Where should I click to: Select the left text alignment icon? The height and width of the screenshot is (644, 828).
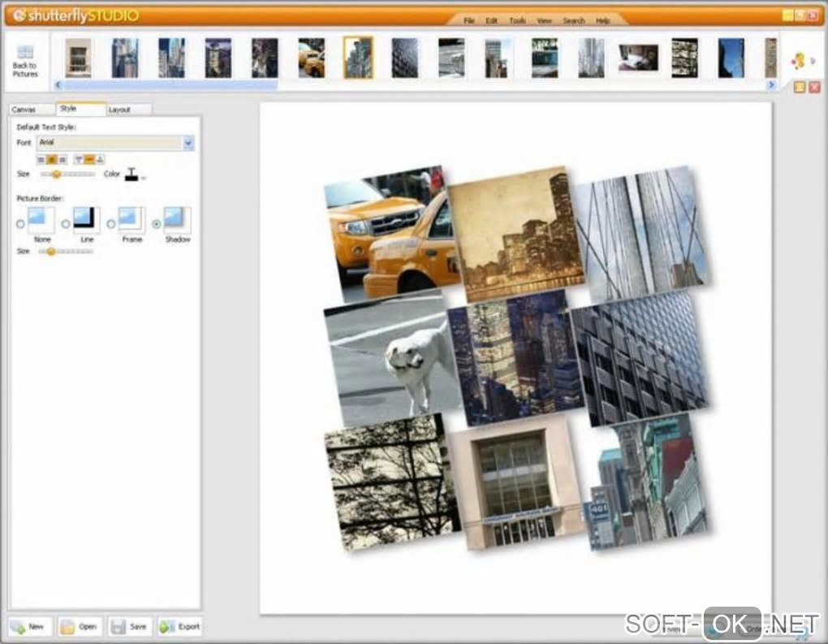[x=41, y=160]
